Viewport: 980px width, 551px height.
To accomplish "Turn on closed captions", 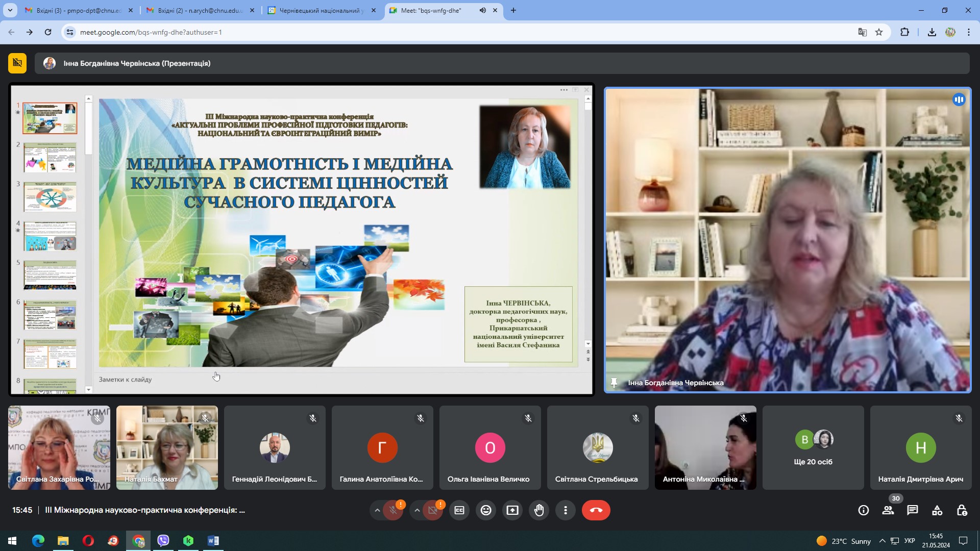I will (x=459, y=510).
